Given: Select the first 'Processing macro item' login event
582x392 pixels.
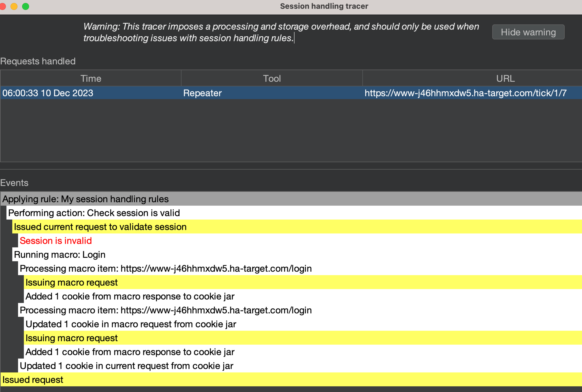Looking at the screenshot, I should pyautogui.click(x=166, y=268).
